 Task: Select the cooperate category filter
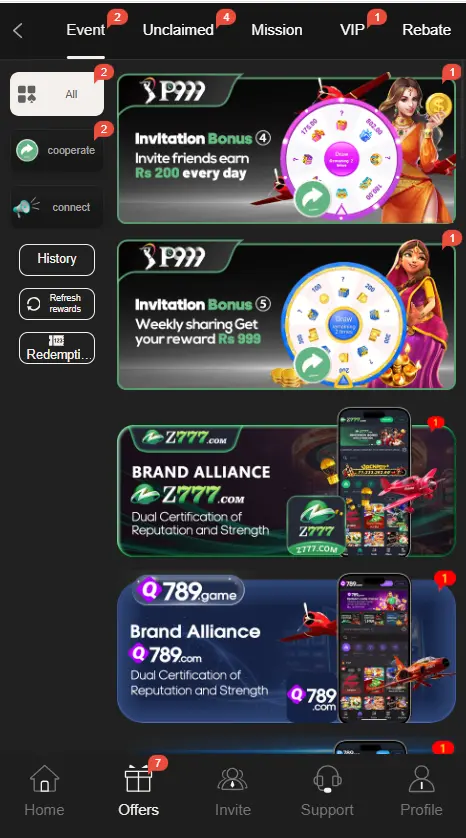(57, 151)
